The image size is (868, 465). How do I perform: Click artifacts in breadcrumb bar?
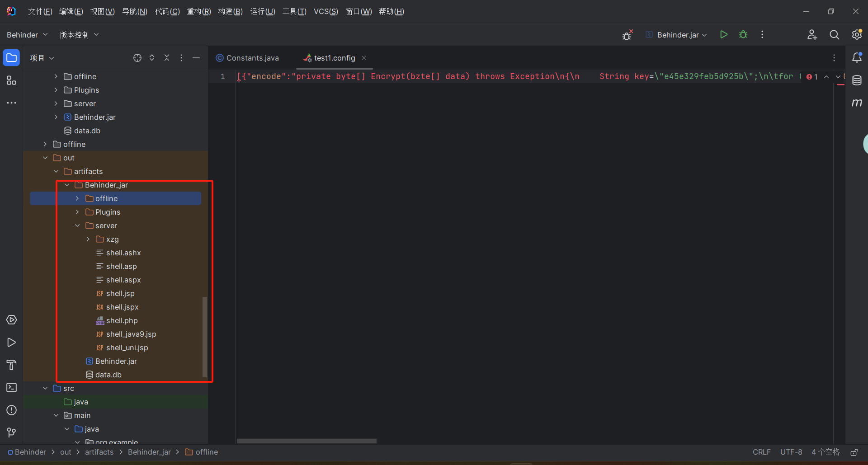click(99, 452)
